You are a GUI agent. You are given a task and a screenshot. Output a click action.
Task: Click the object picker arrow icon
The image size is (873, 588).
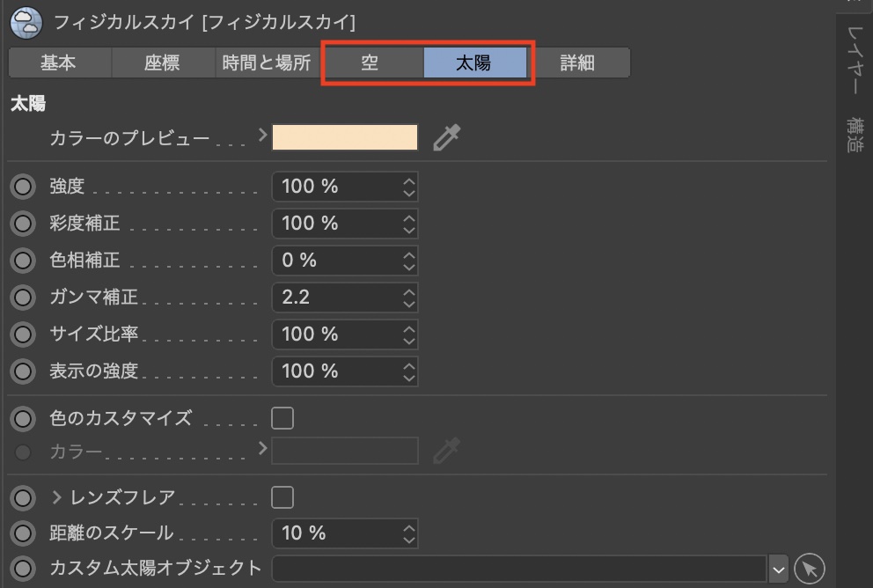(809, 569)
